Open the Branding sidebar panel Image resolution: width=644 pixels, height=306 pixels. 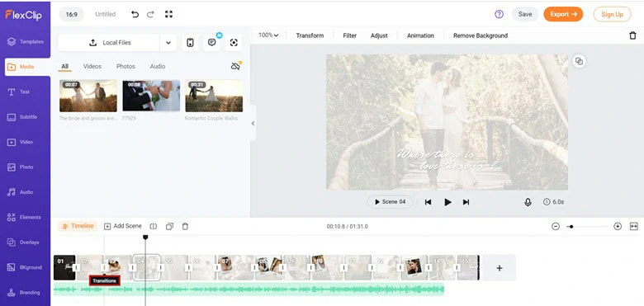pos(25,293)
